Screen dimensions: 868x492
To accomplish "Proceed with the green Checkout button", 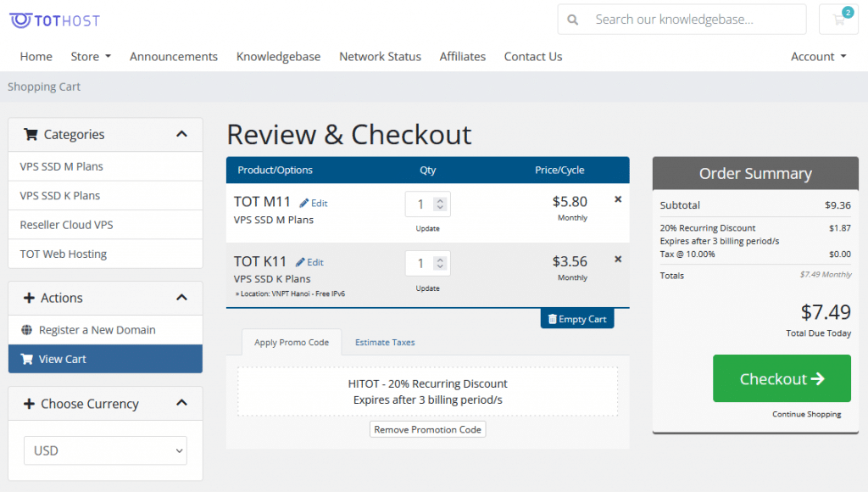I will tap(782, 378).
